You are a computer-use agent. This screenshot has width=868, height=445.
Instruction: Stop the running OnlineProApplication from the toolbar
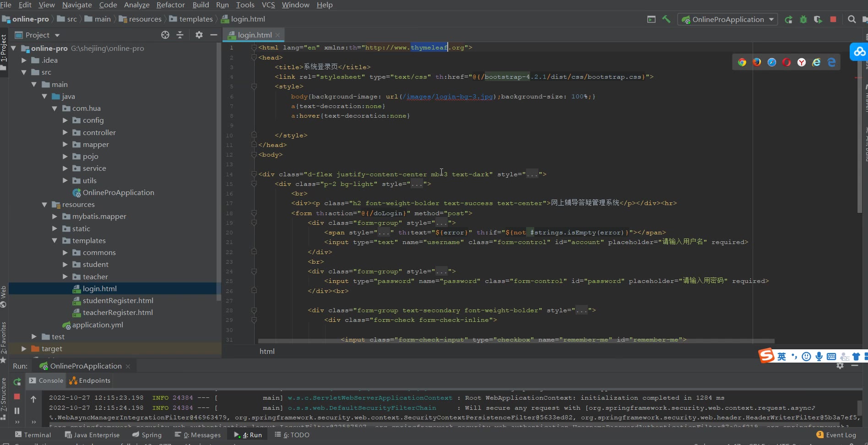pos(833,19)
